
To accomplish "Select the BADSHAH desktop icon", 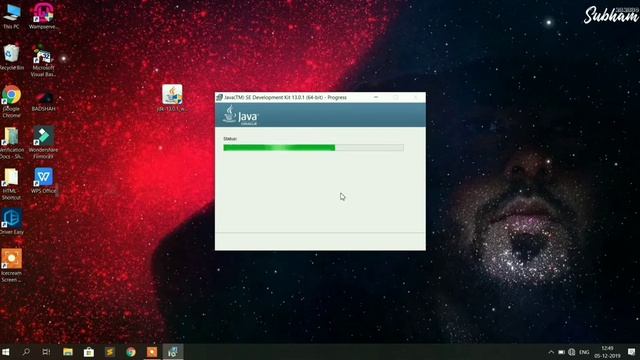I will coord(43,101).
